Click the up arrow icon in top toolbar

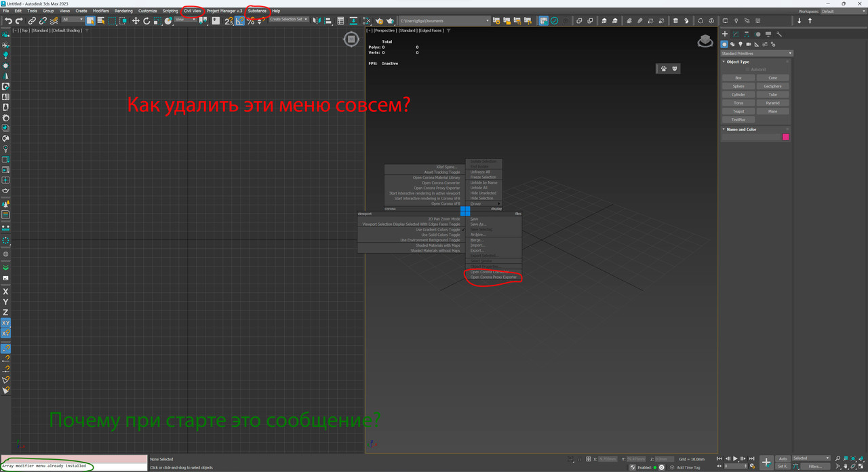pos(810,20)
